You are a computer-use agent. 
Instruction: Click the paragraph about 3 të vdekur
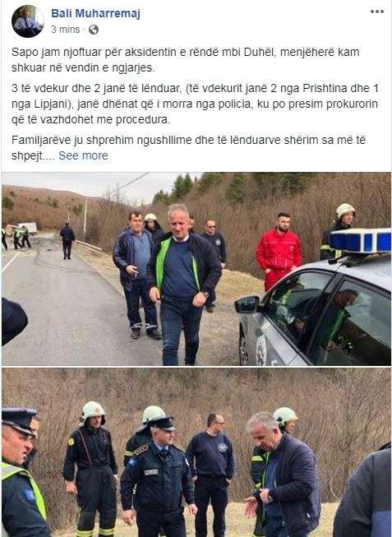point(195,104)
